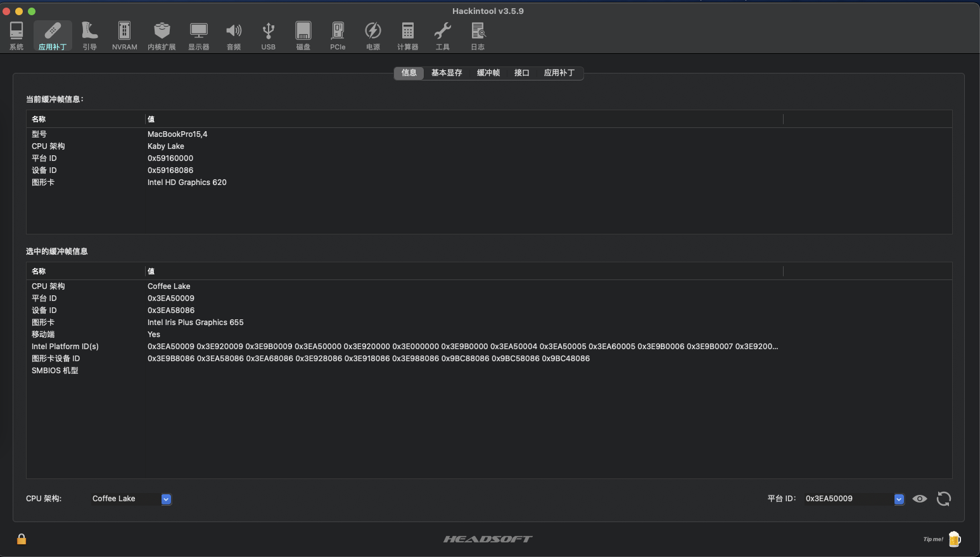The image size is (980, 557).
Task: Open the 磁盘 disks toolbar icon
Action: (303, 36)
